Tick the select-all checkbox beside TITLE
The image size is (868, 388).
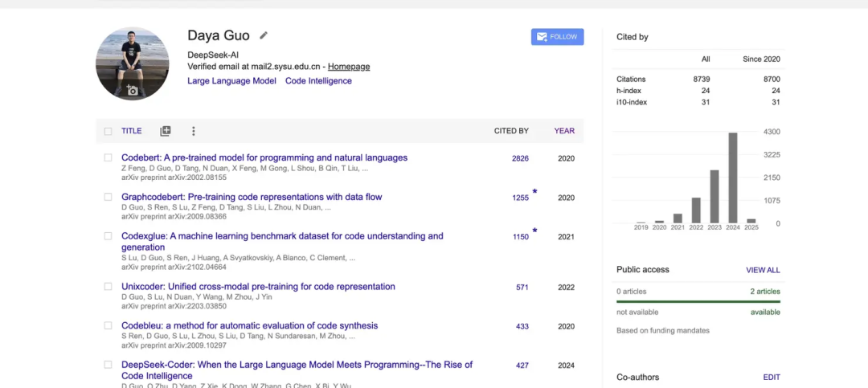click(108, 131)
